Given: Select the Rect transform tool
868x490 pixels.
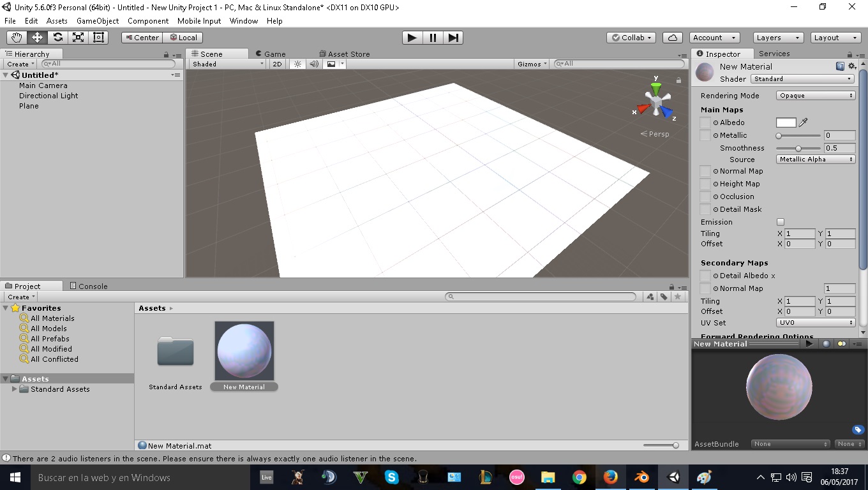Looking at the screenshot, I should [x=98, y=38].
